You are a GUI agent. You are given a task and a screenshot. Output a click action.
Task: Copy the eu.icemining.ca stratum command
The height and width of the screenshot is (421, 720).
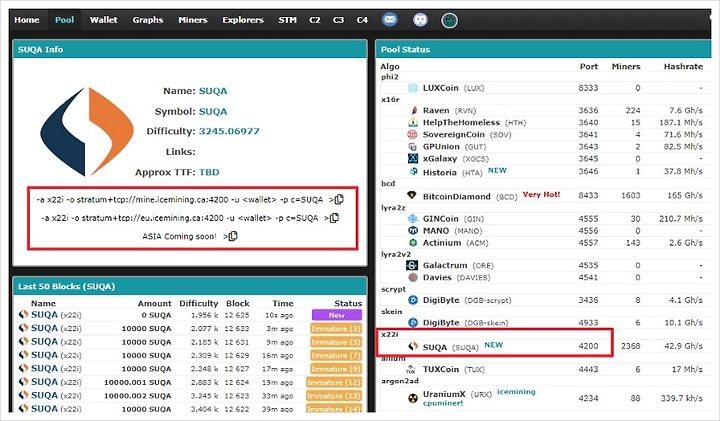click(x=335, y=218)
